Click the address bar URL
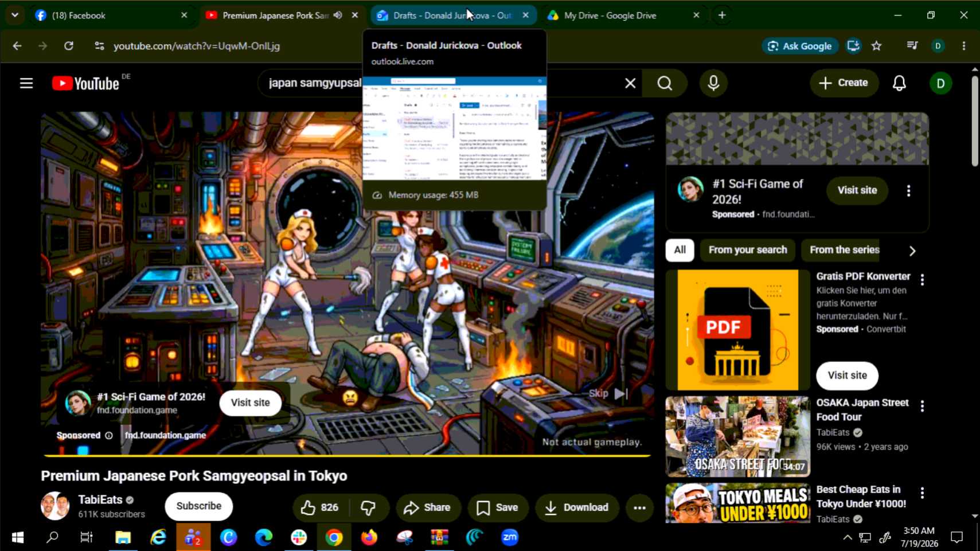 coord(197,46)
